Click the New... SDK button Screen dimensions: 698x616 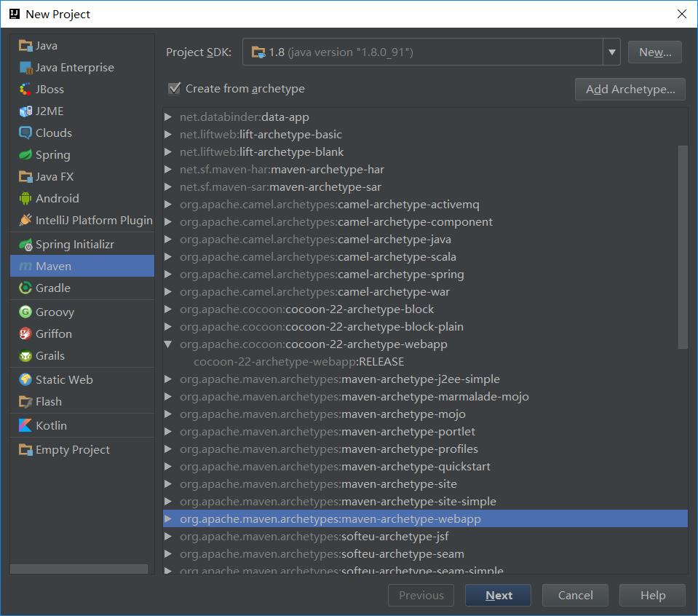click(x=655, y=52)
